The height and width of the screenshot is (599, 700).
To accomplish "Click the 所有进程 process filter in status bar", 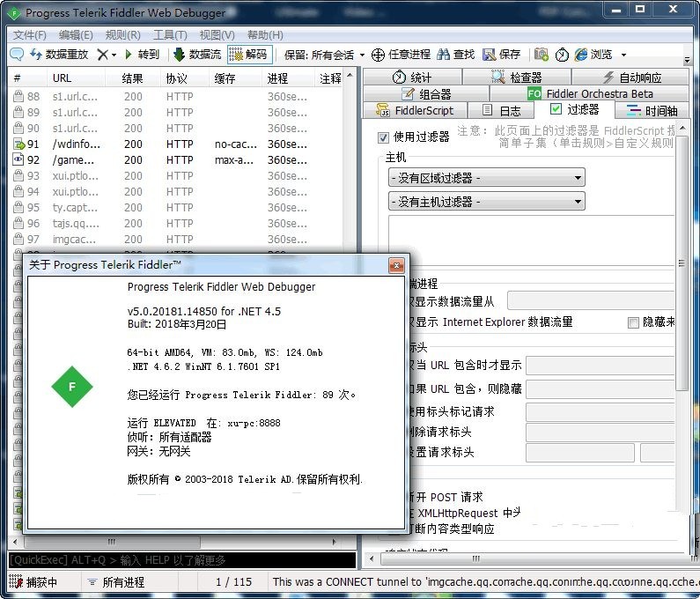I will [x=116, y=582].
